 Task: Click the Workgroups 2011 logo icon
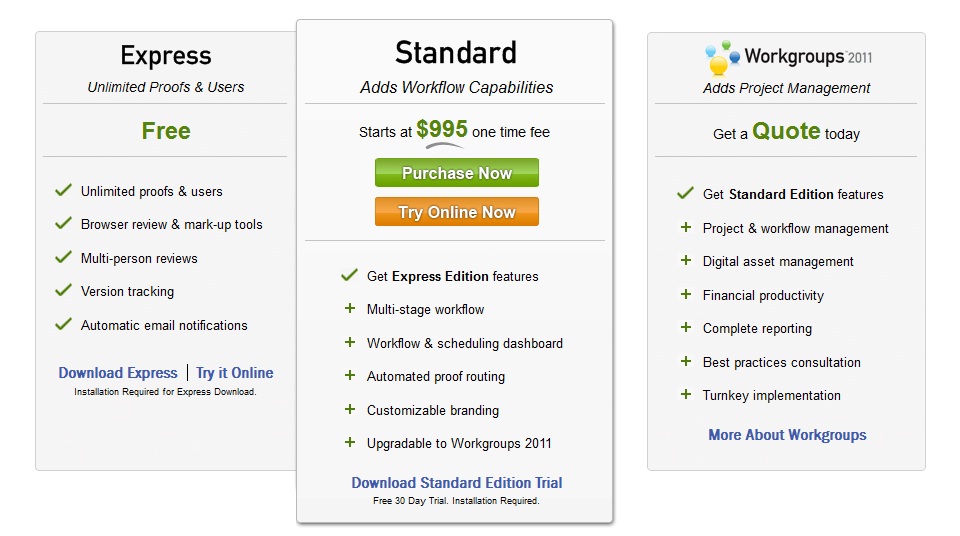click(722, 57)
